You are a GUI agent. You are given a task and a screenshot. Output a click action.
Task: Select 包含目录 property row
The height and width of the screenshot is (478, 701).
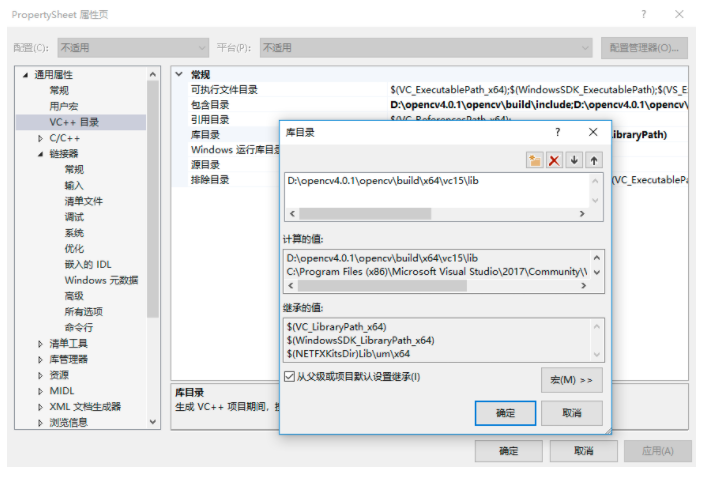click(x=429, y=105)
